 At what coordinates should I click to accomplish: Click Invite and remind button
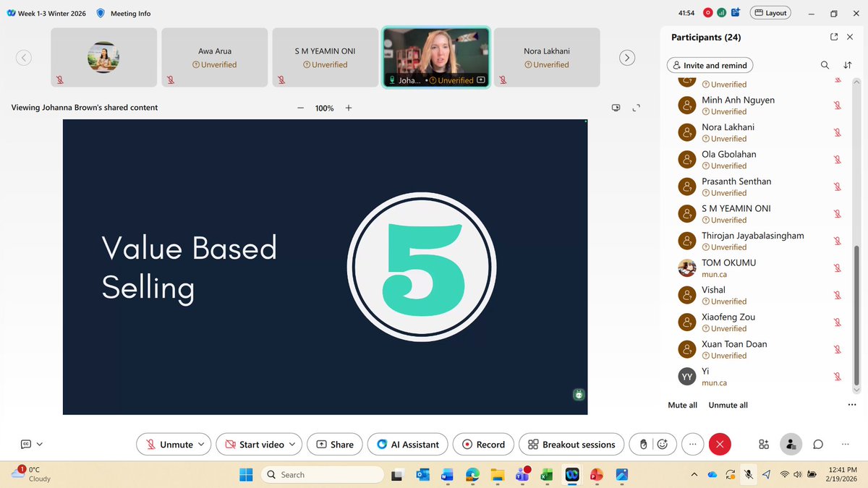pyautogui.click(x=709, y=65)
